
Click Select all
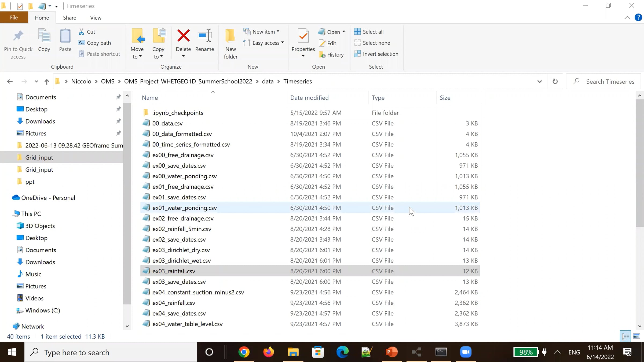369,32
